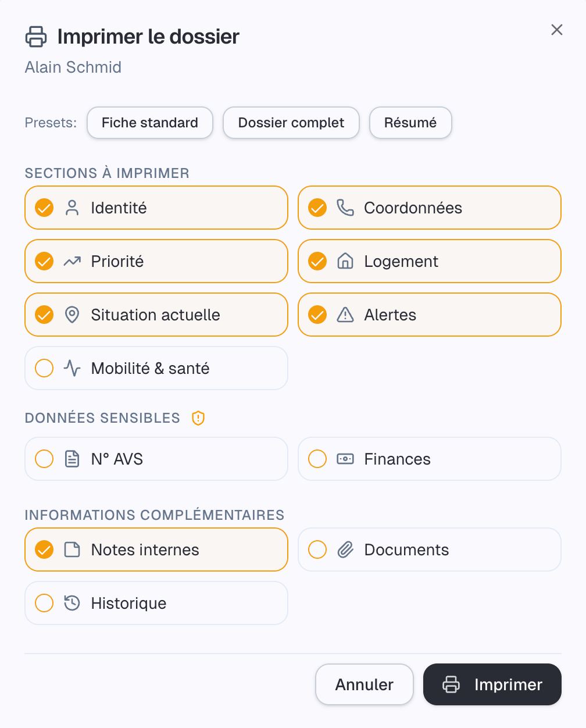Viewport: 586px width, 728px height.
Task: Click the person icon next to Identité
Action: tap(72, 208)
